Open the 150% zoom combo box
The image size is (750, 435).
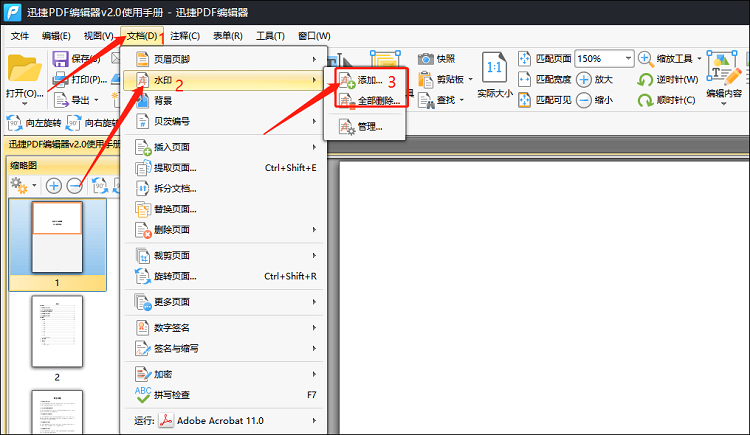pyautogui.click(x=604, y=58)
